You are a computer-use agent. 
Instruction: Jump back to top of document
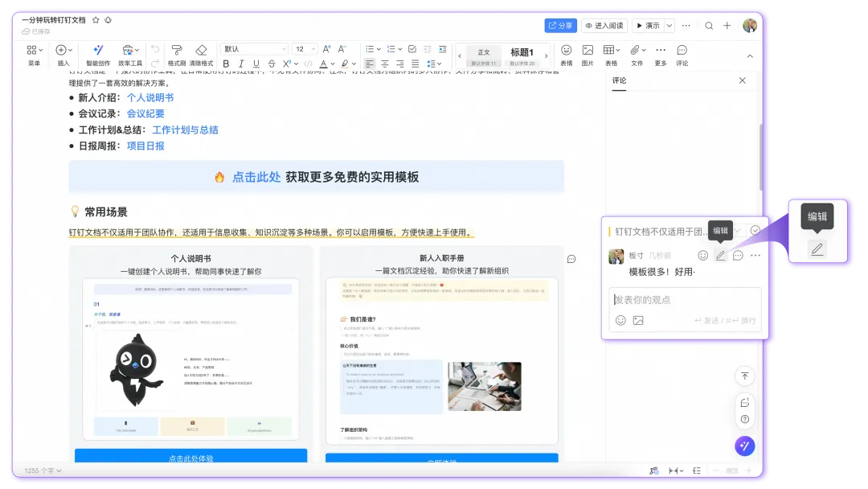coord(745,376)
